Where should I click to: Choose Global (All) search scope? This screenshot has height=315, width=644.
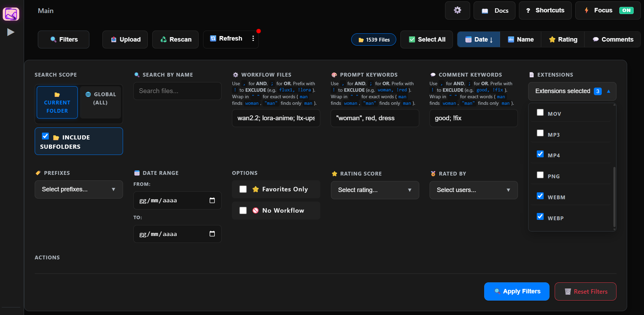[100, 102]
